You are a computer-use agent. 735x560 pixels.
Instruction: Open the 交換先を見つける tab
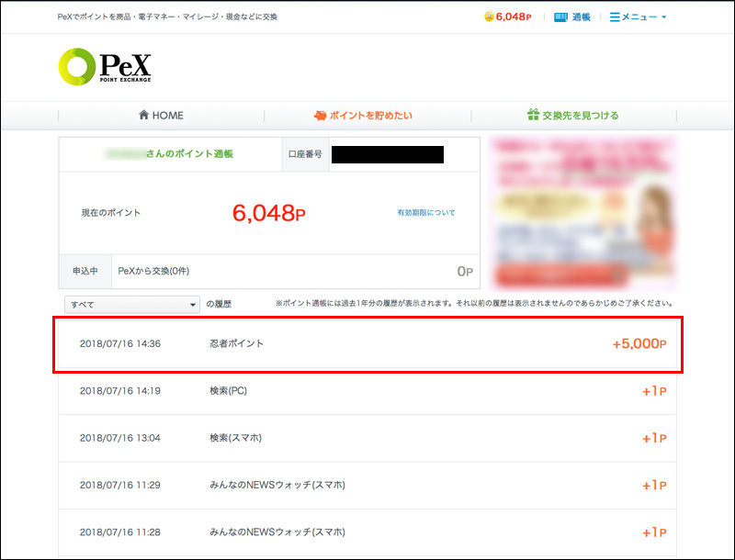572,115
